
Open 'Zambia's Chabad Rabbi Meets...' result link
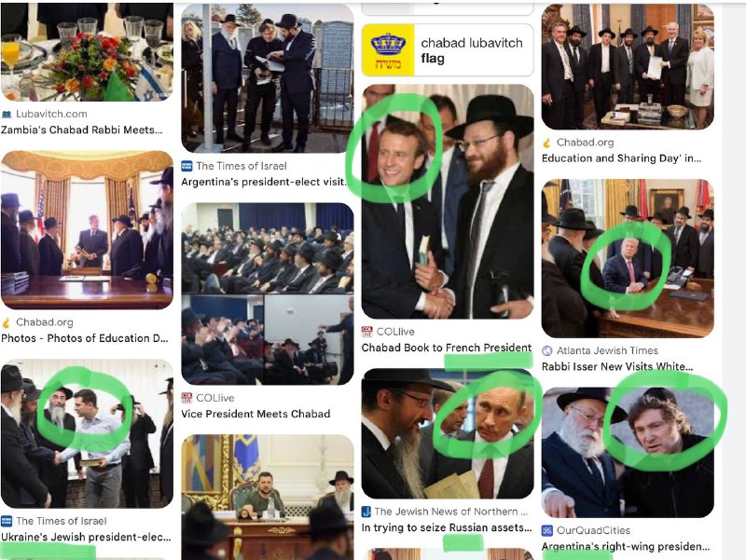tap(82, 130)
